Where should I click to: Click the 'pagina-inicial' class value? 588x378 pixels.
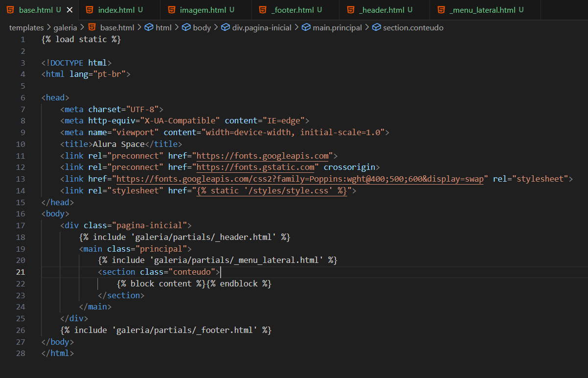coord(149,226)
